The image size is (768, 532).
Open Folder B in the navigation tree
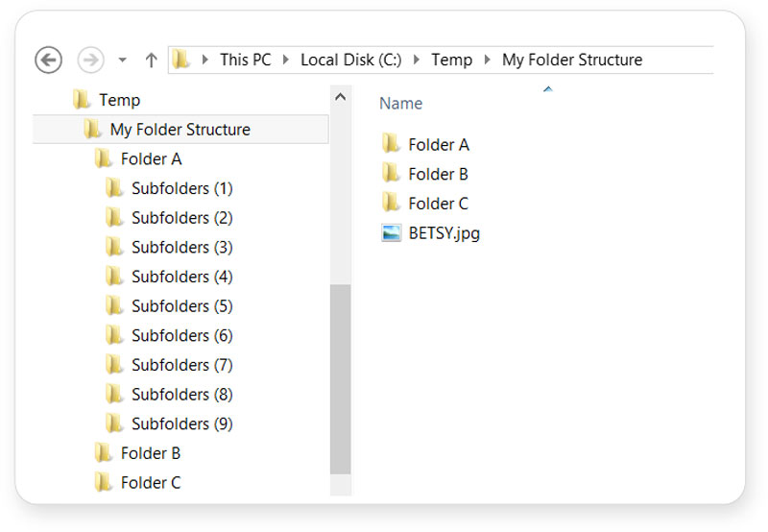tap(150, 453)
